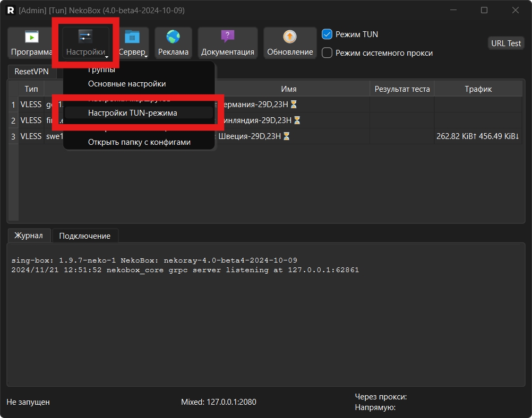
Task: Collapse the Настройки dropdown arrow
Action: [x=107, y=56]
